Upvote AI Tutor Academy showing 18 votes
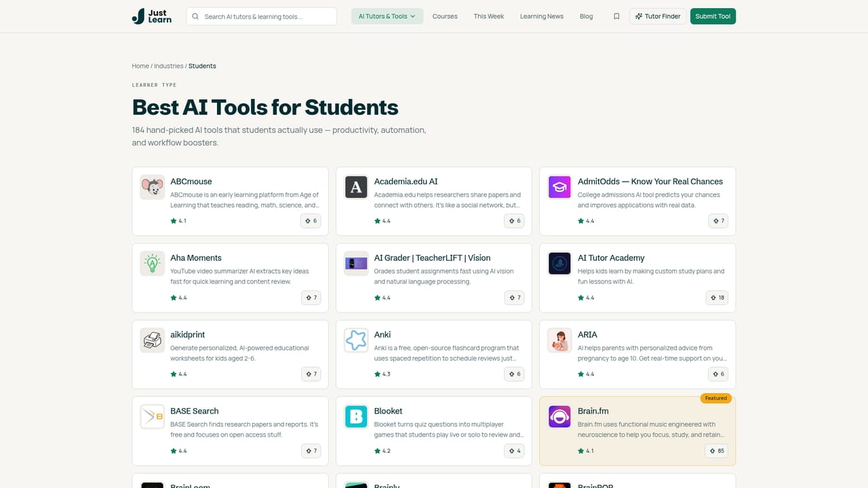Viewport: 868px width, 488px height. click(717, 298)
